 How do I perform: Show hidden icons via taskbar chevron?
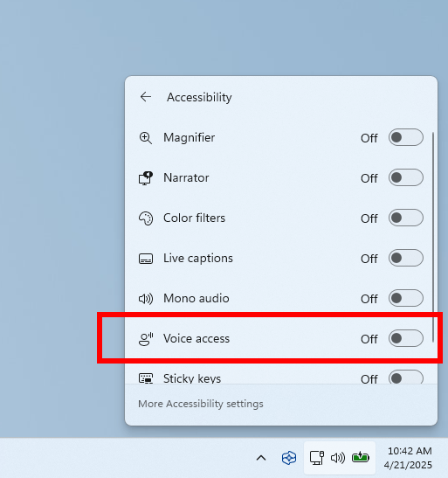coord(261,458)
